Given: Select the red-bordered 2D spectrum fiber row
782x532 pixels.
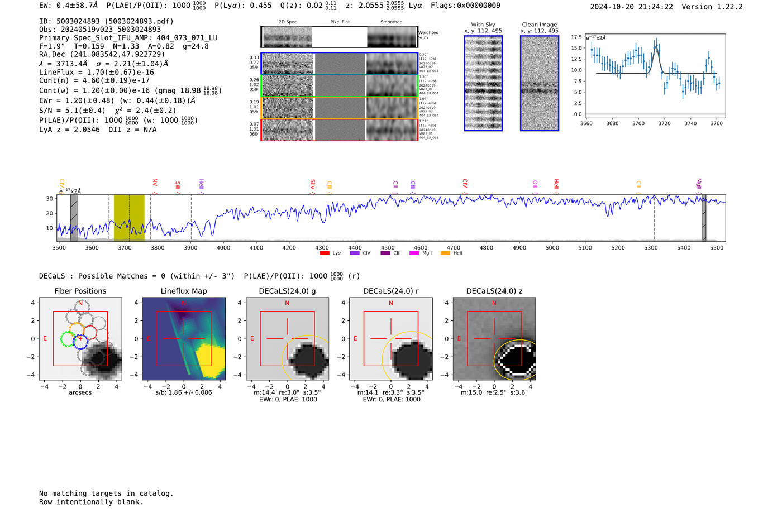Looking at the screenshot, I should pyautogui.click(x=340, y=130).
